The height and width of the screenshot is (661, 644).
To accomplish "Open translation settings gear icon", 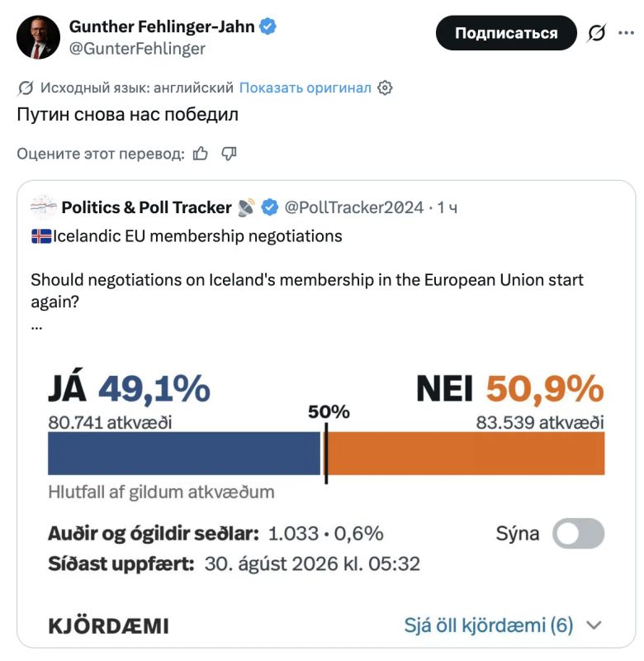I will coord(385,88).
